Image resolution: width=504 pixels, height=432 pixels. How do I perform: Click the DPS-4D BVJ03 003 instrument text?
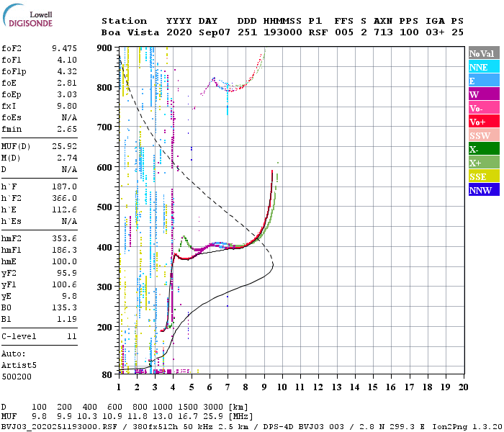click(303, 426)
